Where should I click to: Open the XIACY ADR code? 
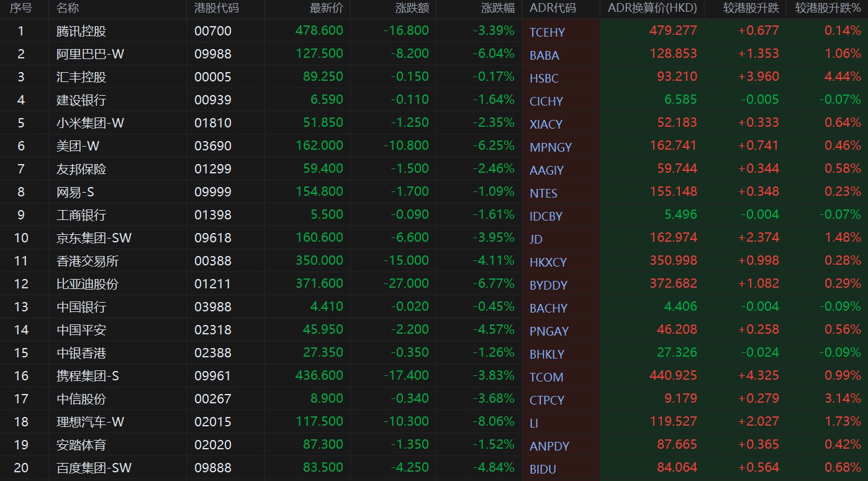546,124
